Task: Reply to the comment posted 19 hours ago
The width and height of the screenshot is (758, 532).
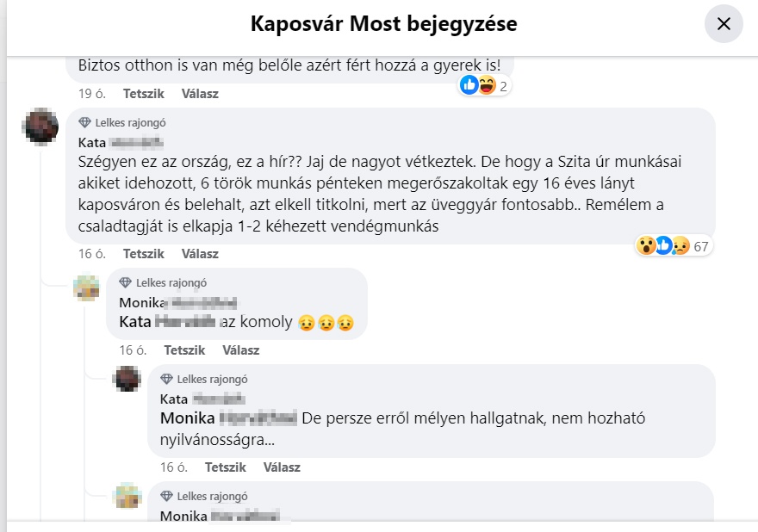Action: [x=200, y=94]
